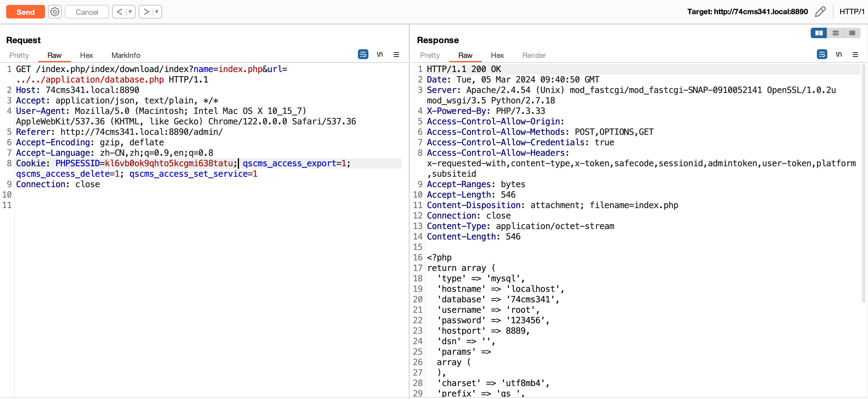Image resolution: width=868 pixels, height=399 pixels.
Task: Switch Request to Pretty tab
Action: pos(19,55)
